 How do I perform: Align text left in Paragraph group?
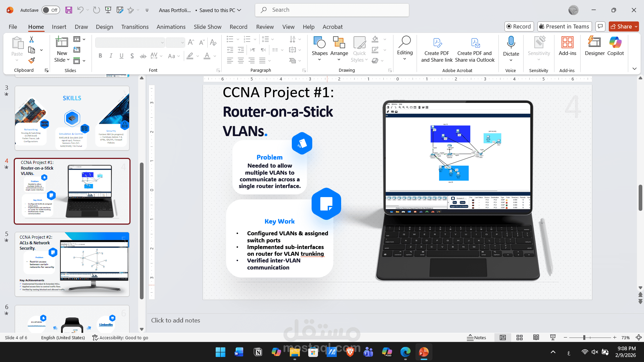pyautogui.click(x=230, y=61)
